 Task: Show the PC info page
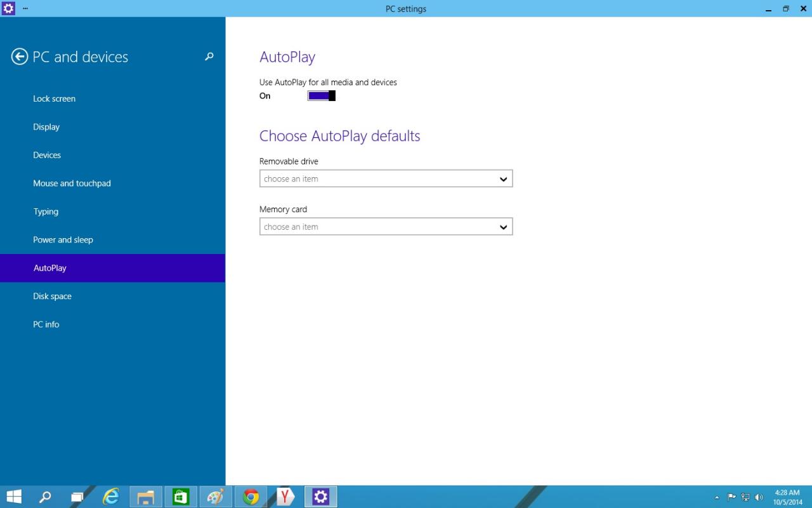pos(112,324)
